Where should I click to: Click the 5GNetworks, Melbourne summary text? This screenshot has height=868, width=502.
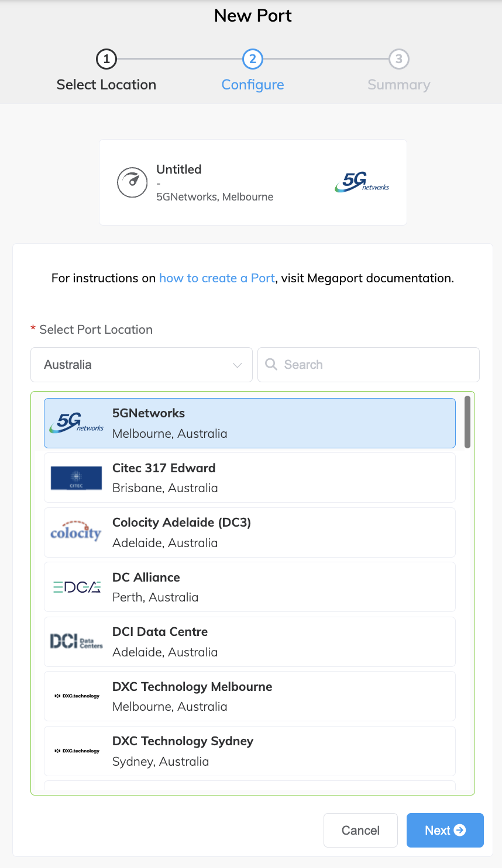[x=215, y=197]
